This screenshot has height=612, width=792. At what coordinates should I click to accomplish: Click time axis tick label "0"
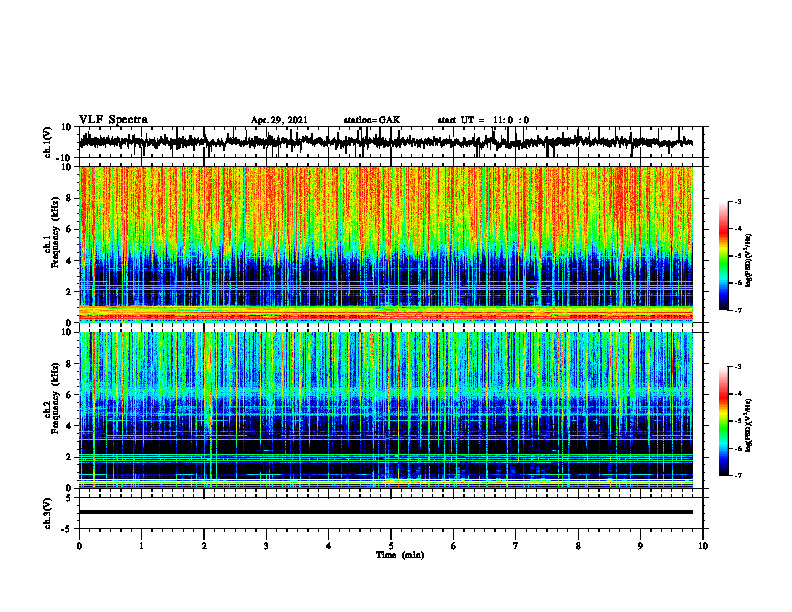click(x=79, y=546)
